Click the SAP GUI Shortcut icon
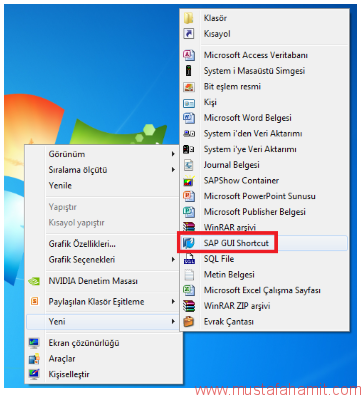The width and height of the screenshot is (362, 395). pos(189,243)
